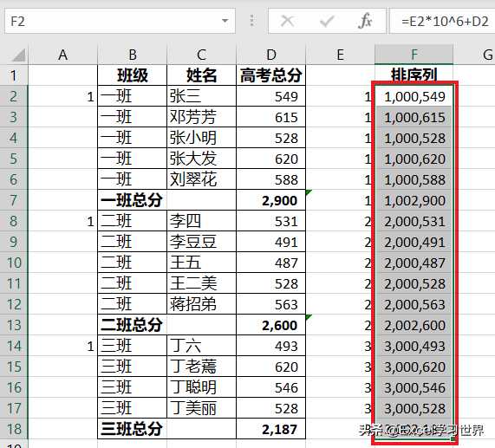Click the sort value 3,000,546
495x448 pixels.
[414, 387]
